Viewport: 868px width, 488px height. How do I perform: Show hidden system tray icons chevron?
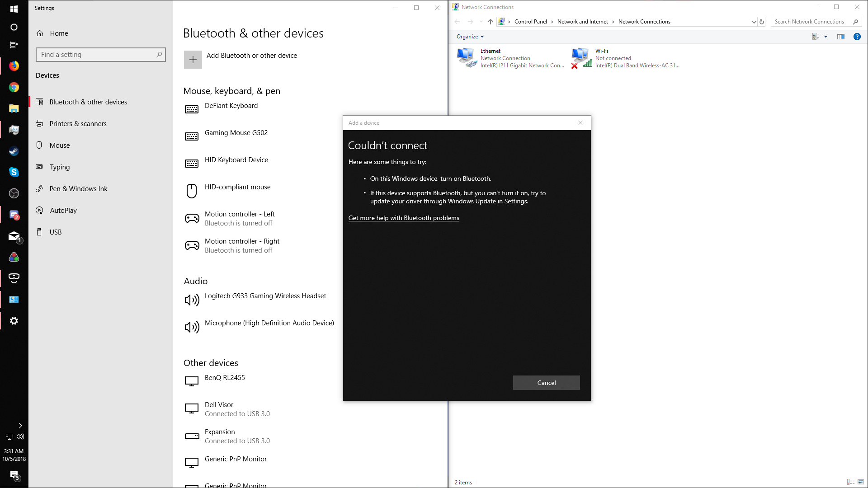point(20,426)
